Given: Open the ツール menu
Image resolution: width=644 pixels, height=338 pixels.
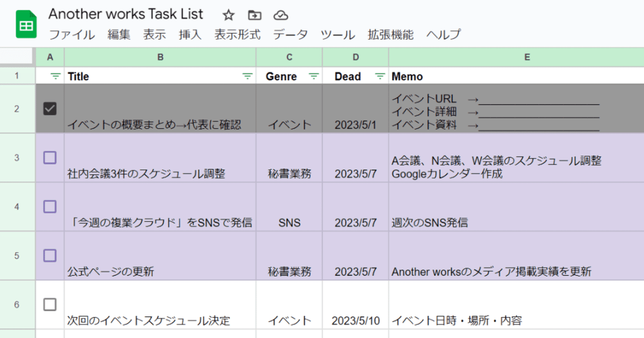Looking at the screenshot, I should (x=338, y=35).
